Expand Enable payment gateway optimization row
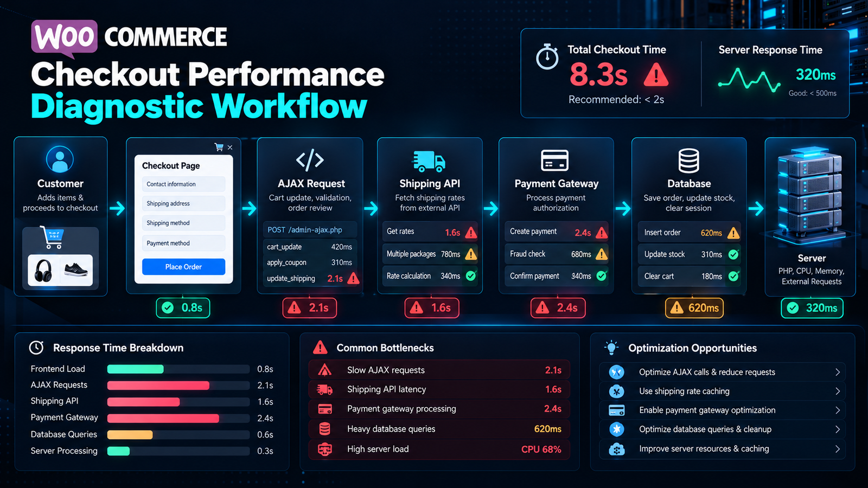This screenshot has height=488, width=868. [837, 410]
